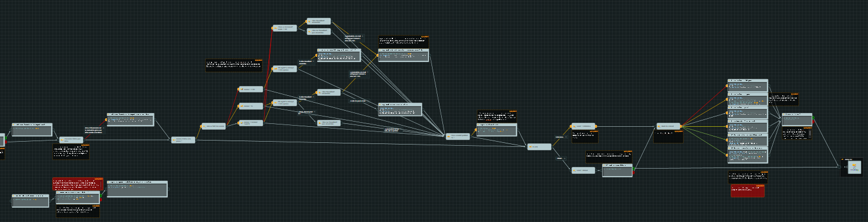Screen dimensions: 868x222
Task: Select the wide black comment box left of the red lines
Action: pyautogui.click(x=234, y=65)
